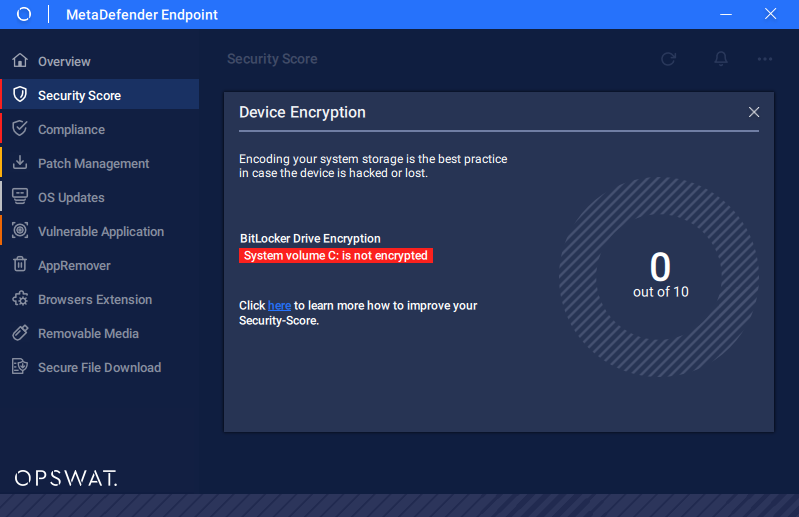Open the notifications bell

pyautogui.click(x=721, y=59)
